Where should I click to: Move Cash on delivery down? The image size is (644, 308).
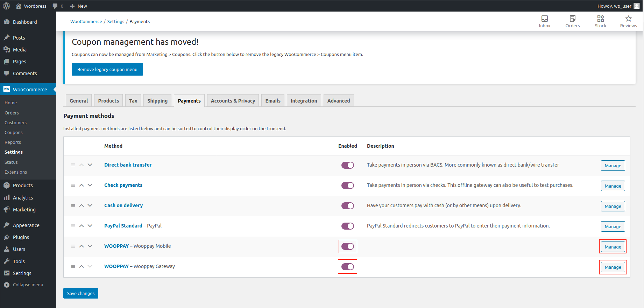point(90,205)
